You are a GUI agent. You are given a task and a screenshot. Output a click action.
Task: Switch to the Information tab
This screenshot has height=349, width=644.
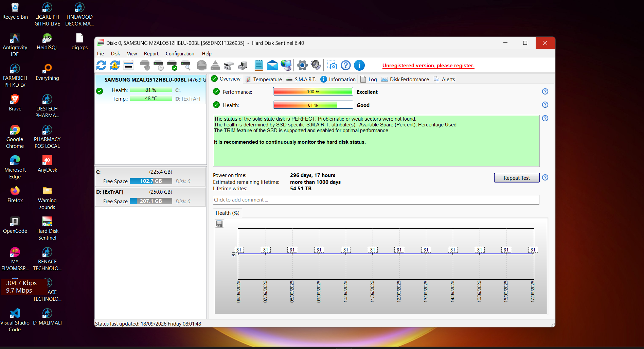338,80
